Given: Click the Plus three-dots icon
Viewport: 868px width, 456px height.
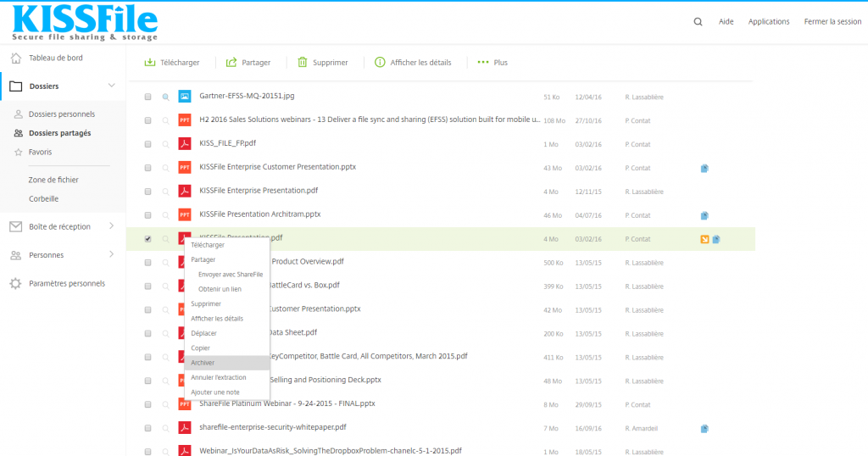Looking at the screenshot, I should [x=483, y=63].
